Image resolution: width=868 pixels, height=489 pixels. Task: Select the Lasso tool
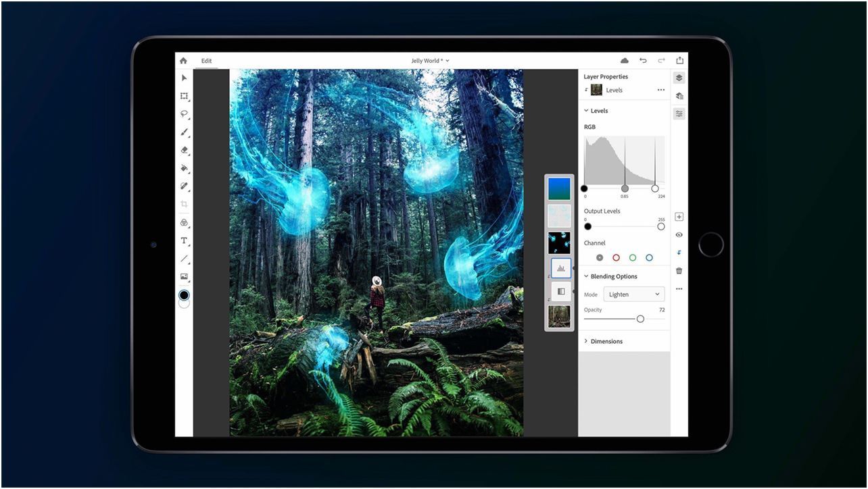pos(184,114)
